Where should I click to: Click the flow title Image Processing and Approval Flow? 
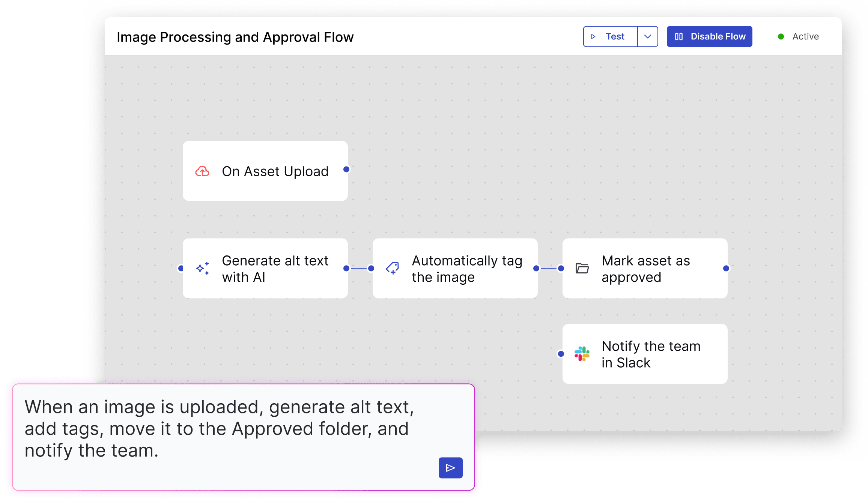point(235,37)
